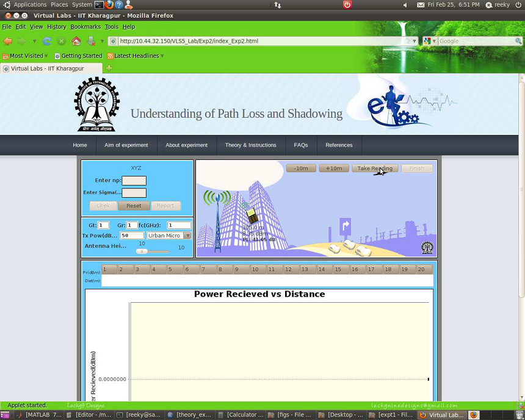Expand the Urban Micro environment dropdown

[187, 236]
